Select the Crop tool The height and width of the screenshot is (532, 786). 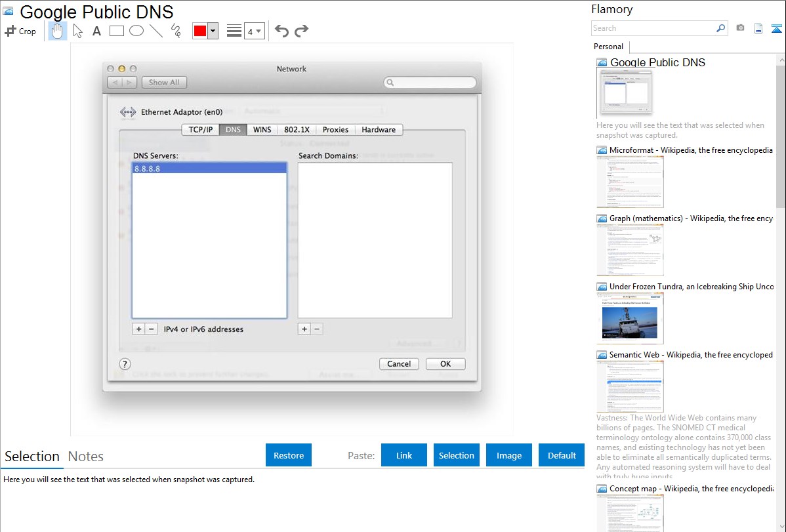[x=20, y=31]
